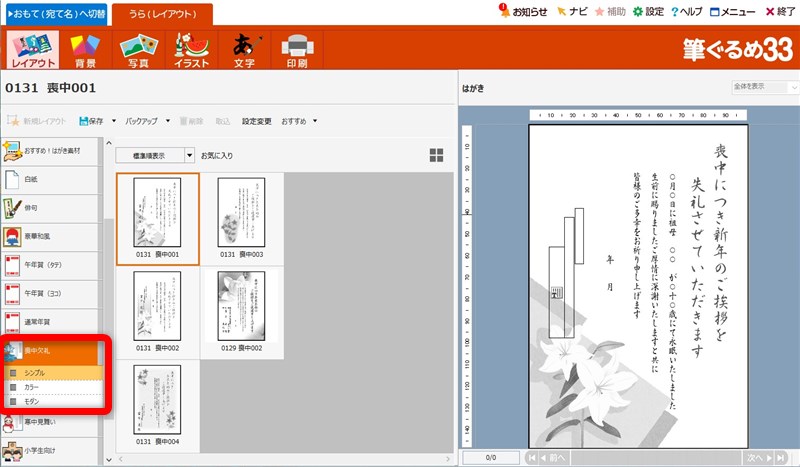Viewport: 800px width, 467px height.
Task: Open the メニュー menu
Action: pyautogui.click(x=732, y=12)
